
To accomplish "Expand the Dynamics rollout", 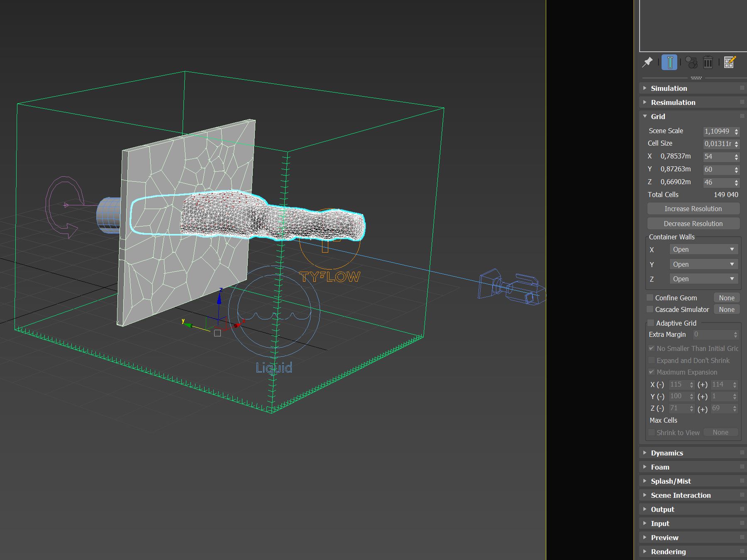I will (x=667, y=453).
